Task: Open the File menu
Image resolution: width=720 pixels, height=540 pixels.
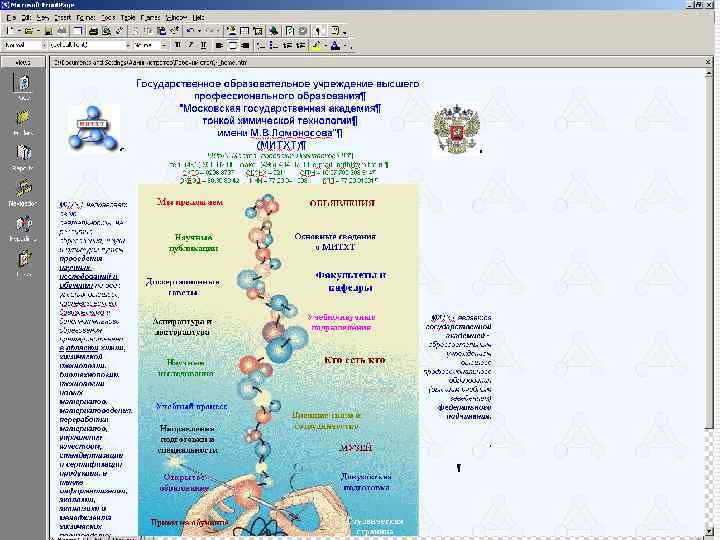Action: coord(11,17)
